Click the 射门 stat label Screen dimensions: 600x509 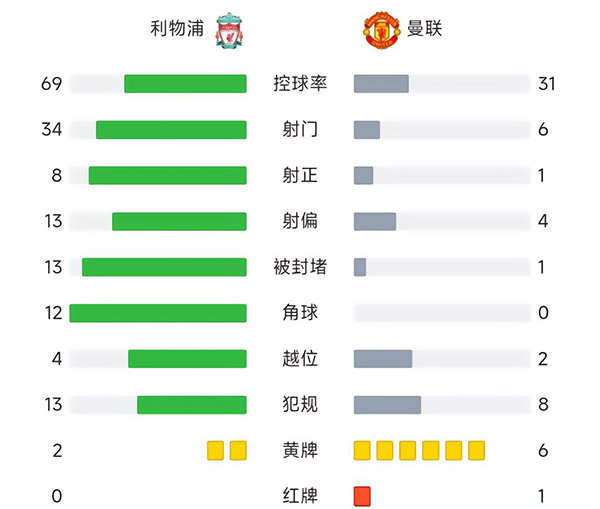(300, 129)
